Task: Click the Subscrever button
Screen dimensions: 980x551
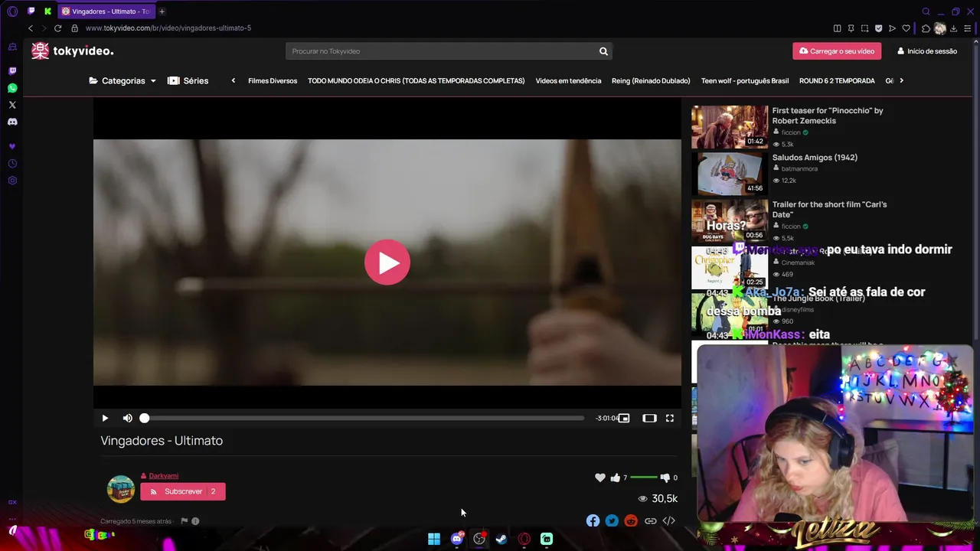Action: tap(183, 491)
